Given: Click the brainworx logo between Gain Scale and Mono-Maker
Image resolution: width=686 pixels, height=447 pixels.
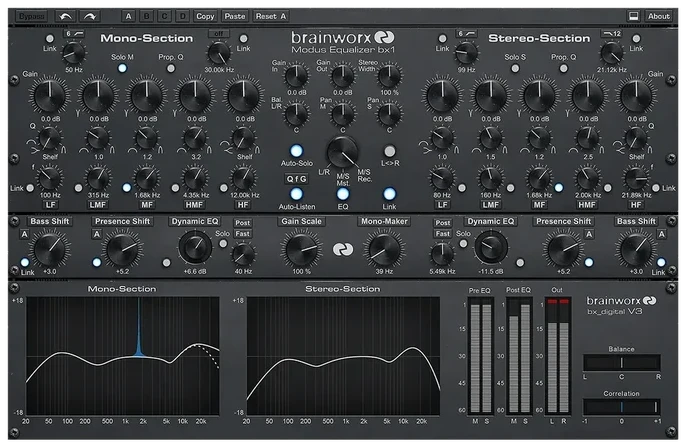Looking at the screenshot, I should 343,249.
